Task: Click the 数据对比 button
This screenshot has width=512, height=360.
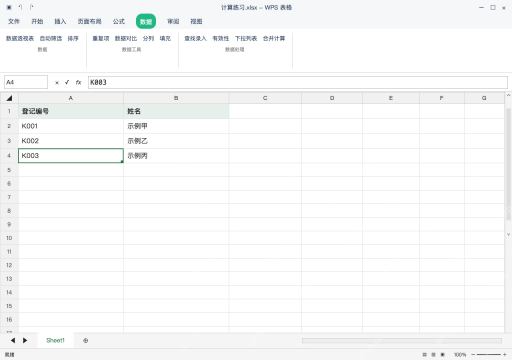Action: [126, 39]
